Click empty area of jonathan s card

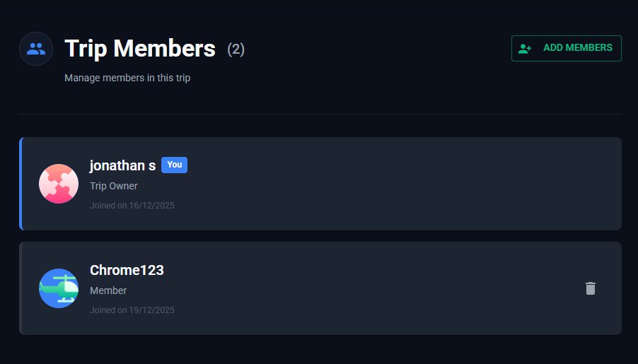point(396,184)
